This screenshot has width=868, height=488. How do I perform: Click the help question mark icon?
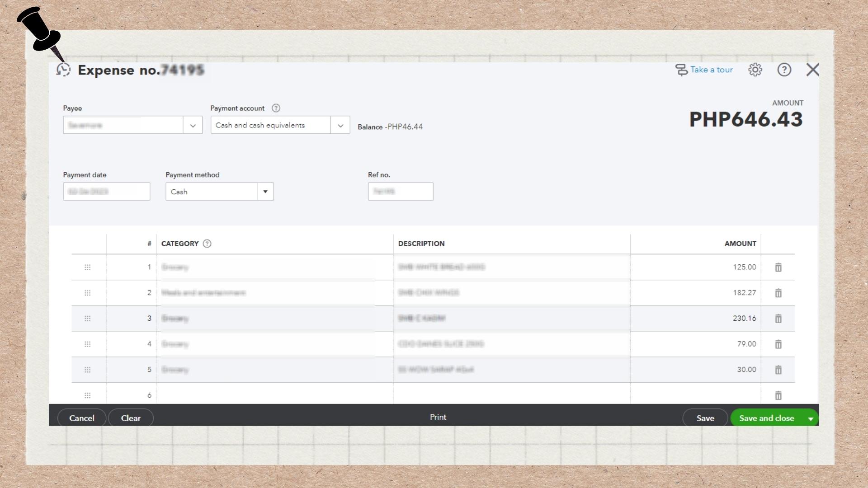coord(784,70)
